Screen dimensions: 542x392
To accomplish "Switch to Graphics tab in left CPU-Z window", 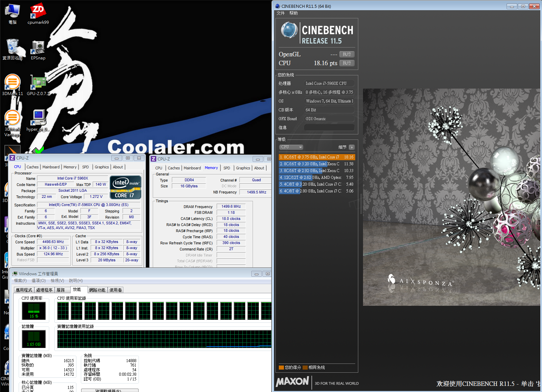I will [102, 167].
